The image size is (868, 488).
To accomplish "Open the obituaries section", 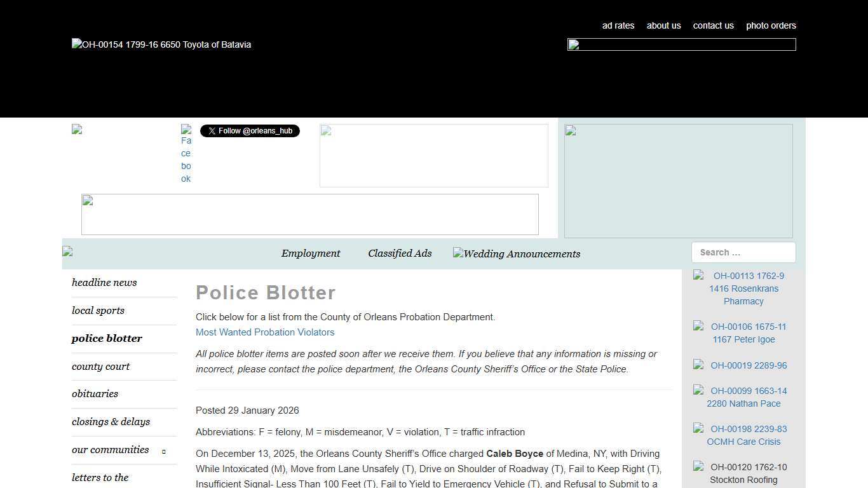I will coord(95,394).
